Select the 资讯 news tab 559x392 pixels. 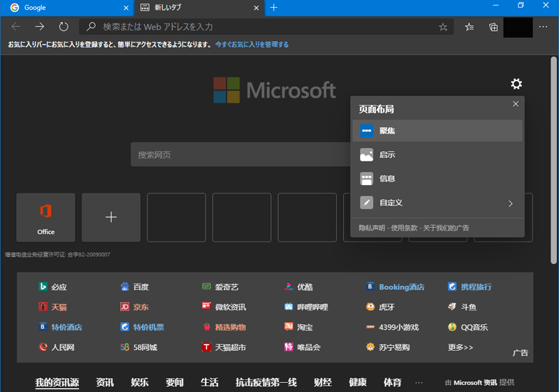click(x=105, y=382)
